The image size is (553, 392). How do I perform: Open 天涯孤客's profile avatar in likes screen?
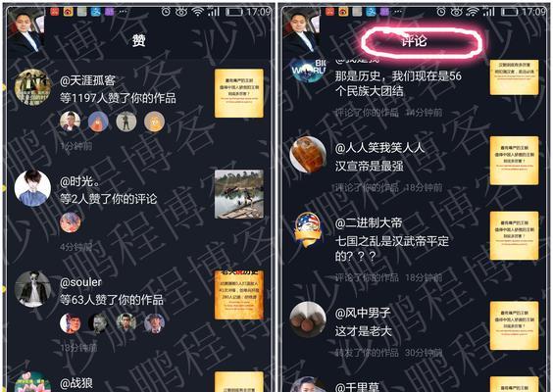click(32, 87)
